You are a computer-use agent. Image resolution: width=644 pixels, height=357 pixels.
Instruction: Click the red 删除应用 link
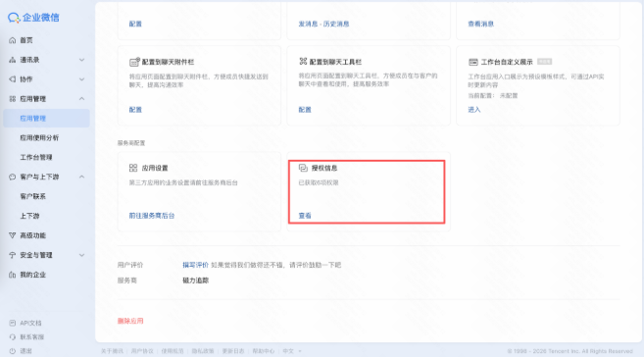click(x=130, y=321)
